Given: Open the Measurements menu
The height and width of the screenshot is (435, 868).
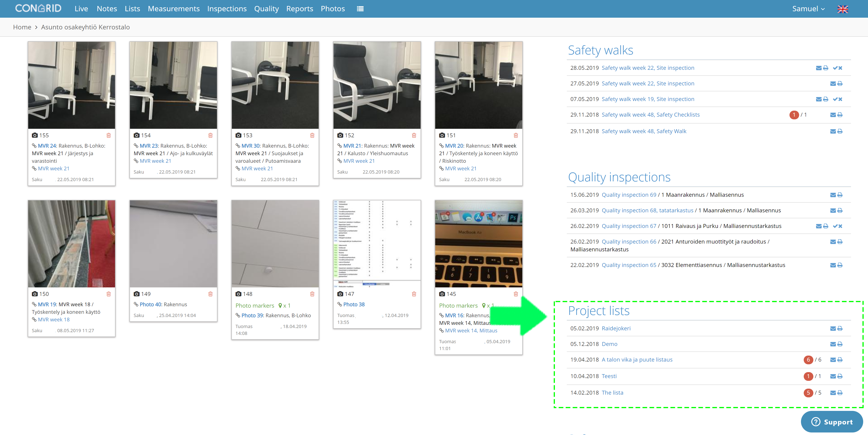Looking at the screenshot, I should [x=174, y=9].
